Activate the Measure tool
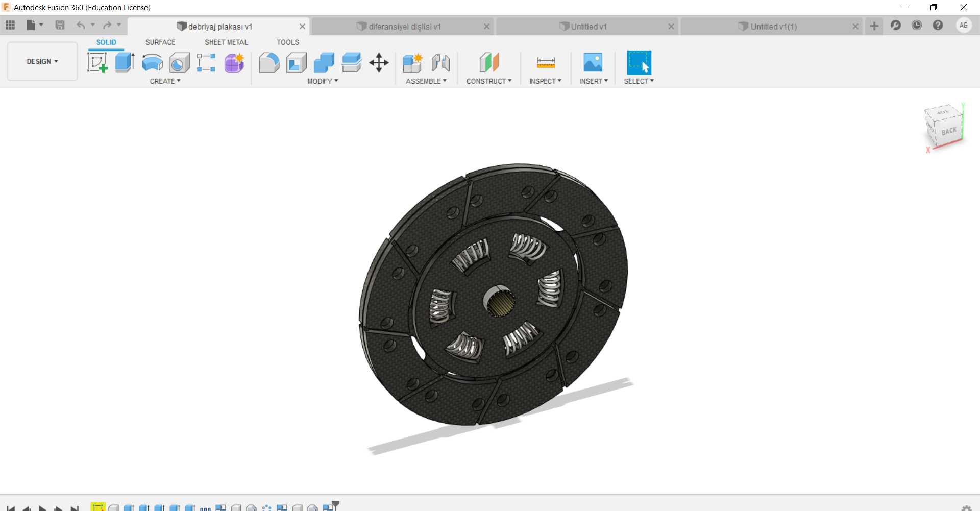This screenshot has width=980, height=511. pyautogui.click(x=546, y=63)
